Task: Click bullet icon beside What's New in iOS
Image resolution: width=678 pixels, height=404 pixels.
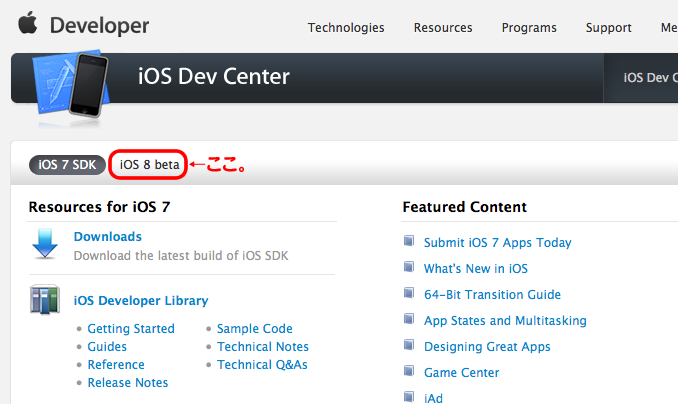Action: tap(409, 266)
